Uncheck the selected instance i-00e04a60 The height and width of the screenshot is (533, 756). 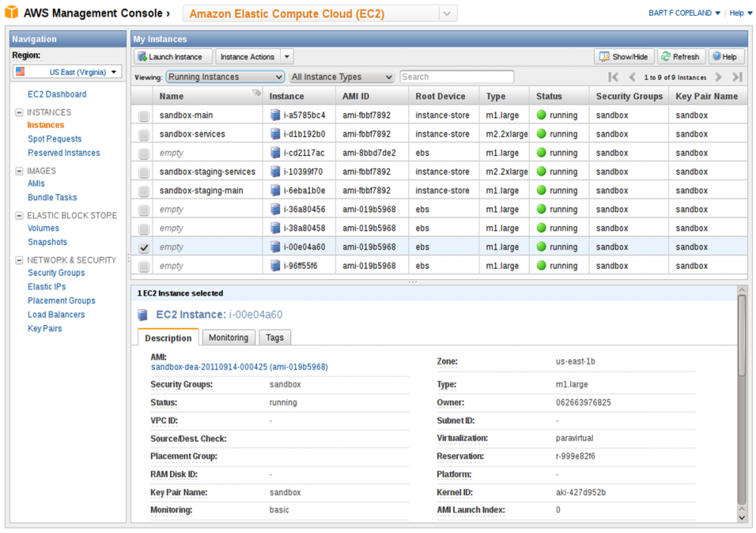coord(144,247)
